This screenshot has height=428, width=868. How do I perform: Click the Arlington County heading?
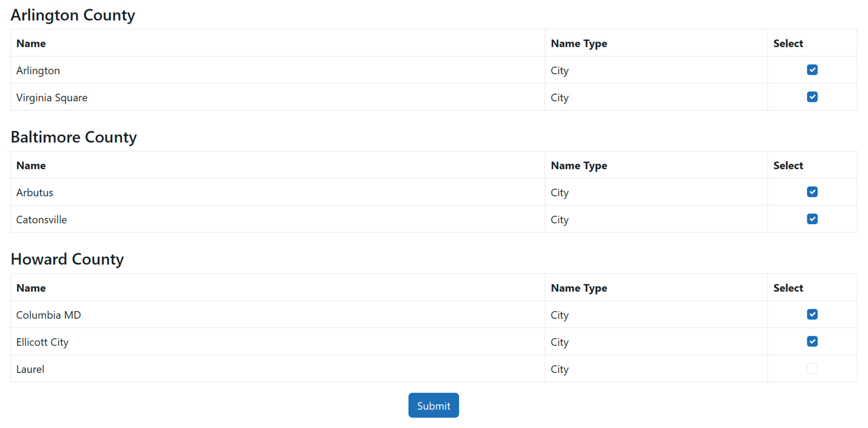tap(73, 15)
